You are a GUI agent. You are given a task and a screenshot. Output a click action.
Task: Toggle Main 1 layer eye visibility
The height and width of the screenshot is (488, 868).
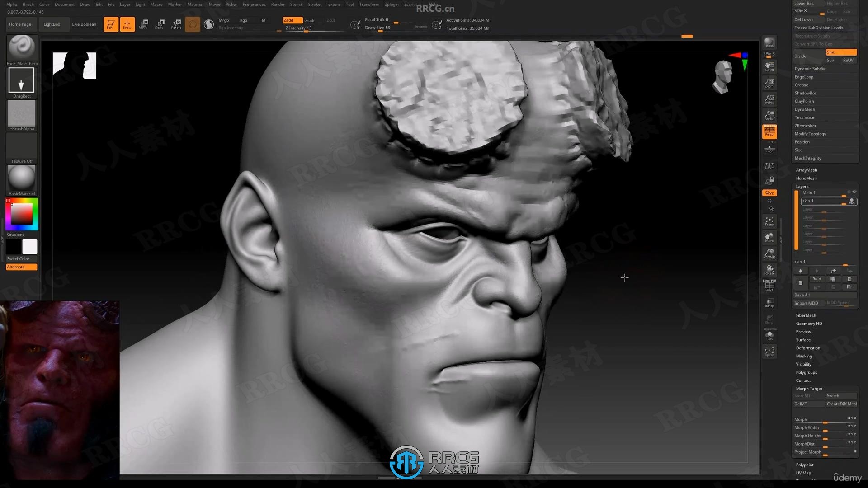[854, 192]
